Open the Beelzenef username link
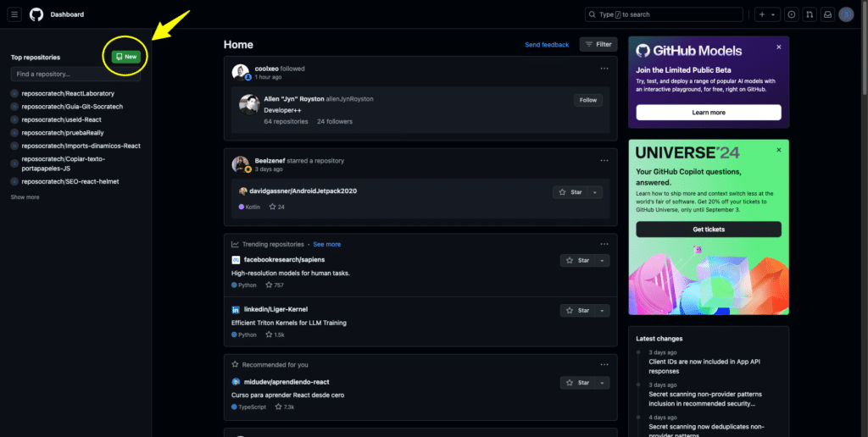The width and height of the screenshot is (868, 437). [x=270, y=160]
